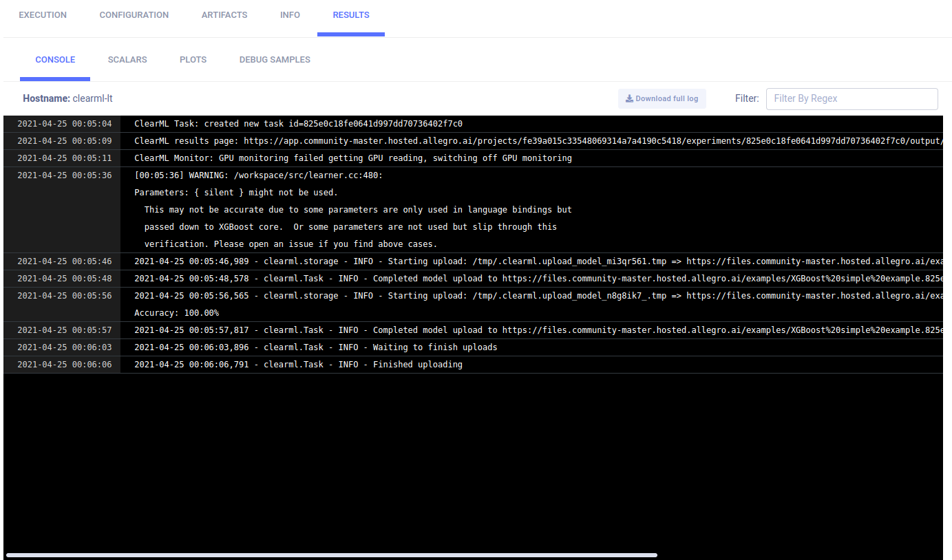The height and width of the screenshot is (560, 952).
Task: Select the 'Finished uploading' log entry
Action: pyautogui.click(x=298, y=365)
